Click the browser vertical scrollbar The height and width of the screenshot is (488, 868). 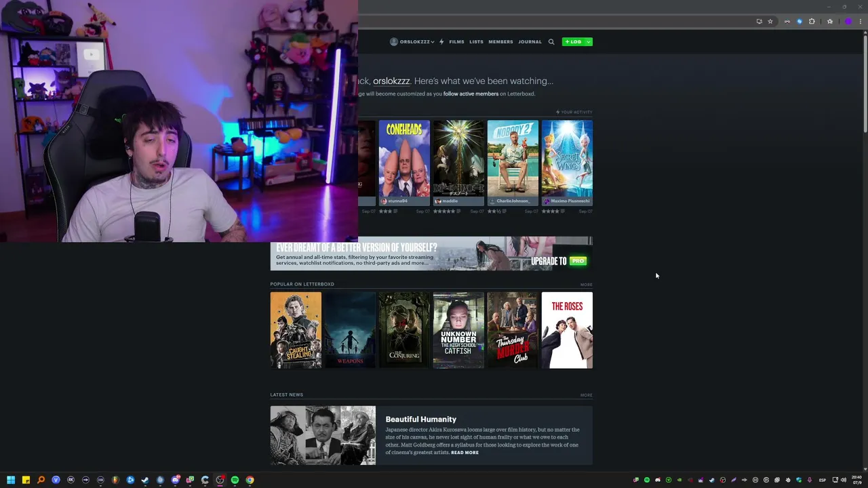click(x=865, y=83)
